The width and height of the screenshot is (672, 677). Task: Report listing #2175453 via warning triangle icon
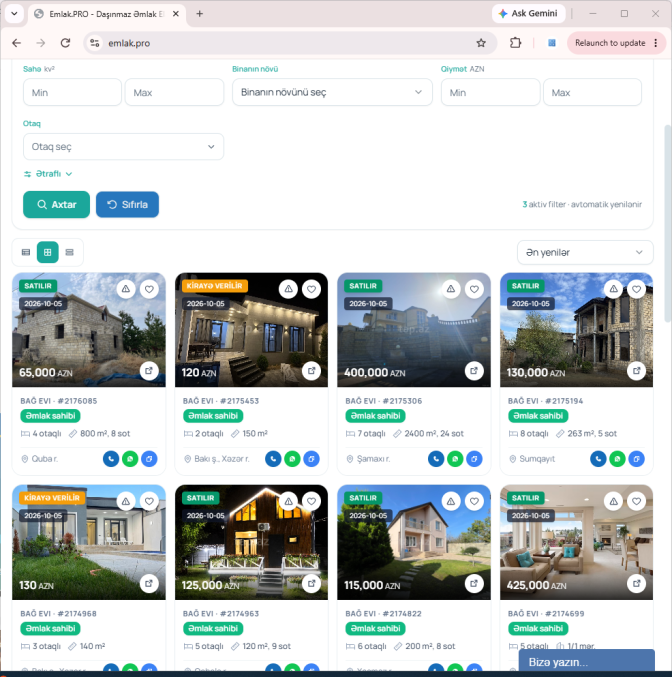[x=288, y=289]
